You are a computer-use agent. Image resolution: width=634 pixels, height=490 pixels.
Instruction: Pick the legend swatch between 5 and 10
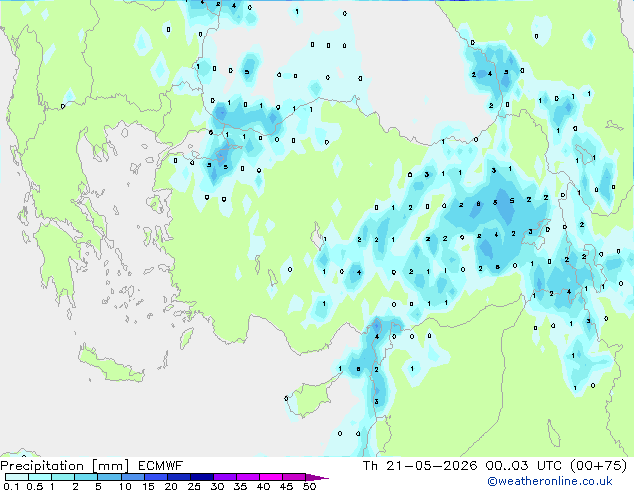tap(109, 477)
